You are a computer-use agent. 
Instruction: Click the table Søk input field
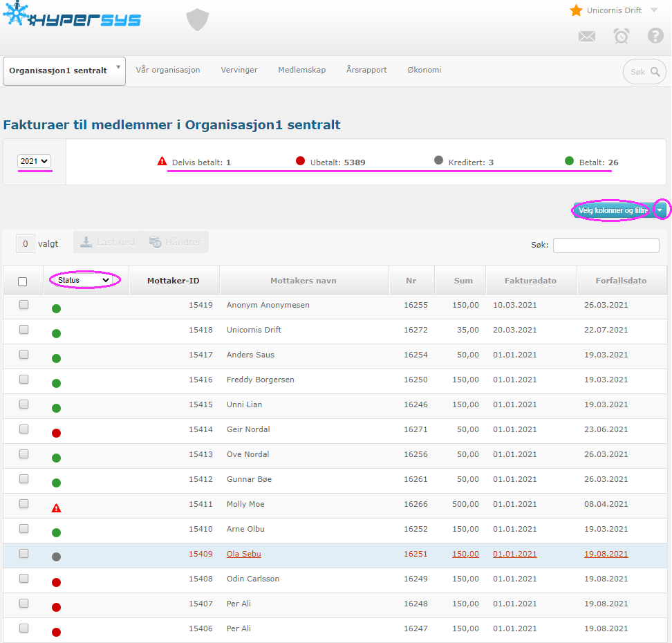(x=606, y=245)
